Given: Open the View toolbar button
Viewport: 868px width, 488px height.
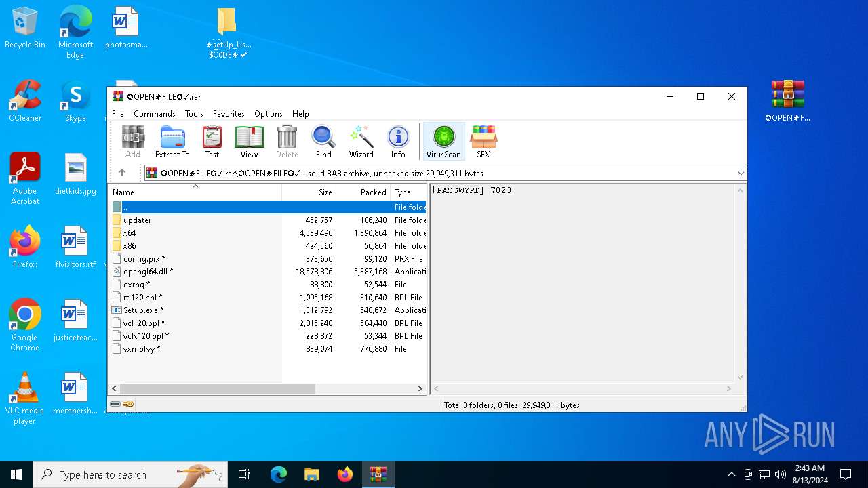Looking at the screenshot, I should (249, 142).
